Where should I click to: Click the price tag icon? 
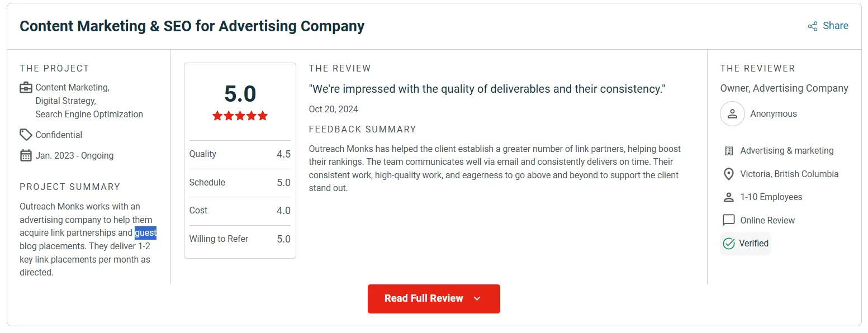click(26, 135)
